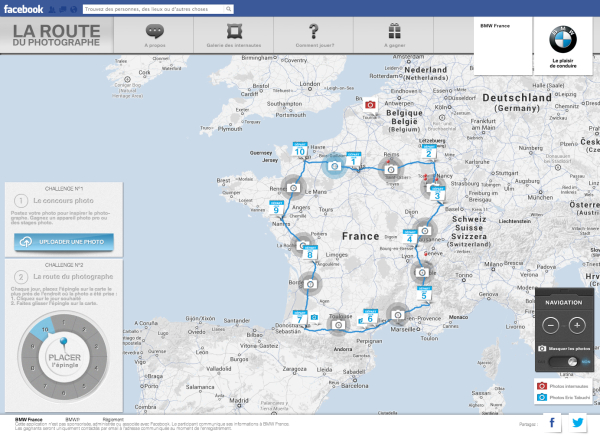Zoom out with the minus navigation button
Viewport: 600px width, 436px height.
[551, 326]
